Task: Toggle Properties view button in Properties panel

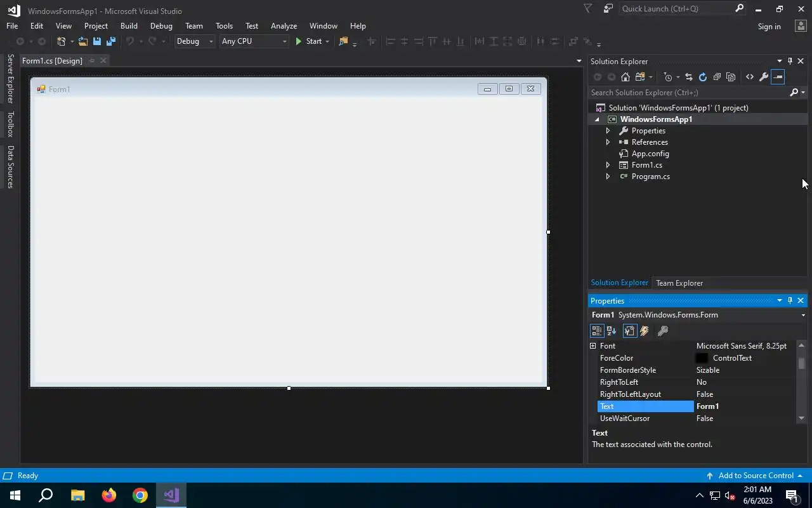Action: tap(629, 331)
